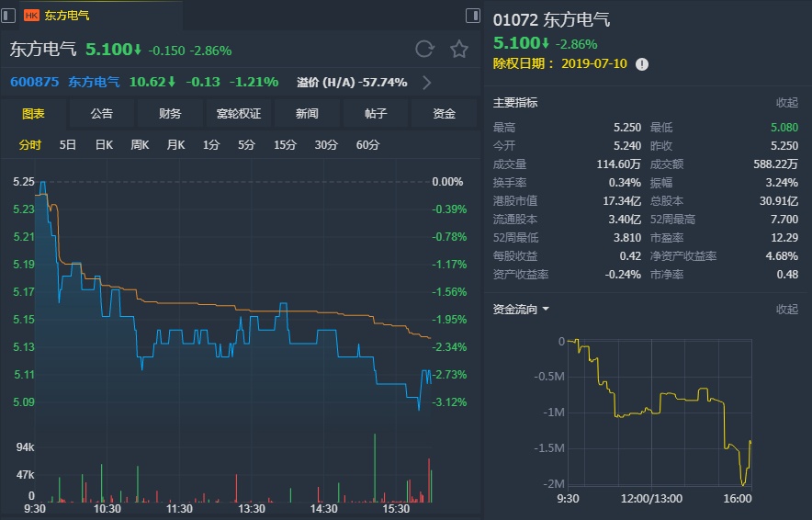This screenshot has height=520, width=812.
Task: Click the ex-dividend date info icon
Action: pyautogui.click(x=642, y=64)
